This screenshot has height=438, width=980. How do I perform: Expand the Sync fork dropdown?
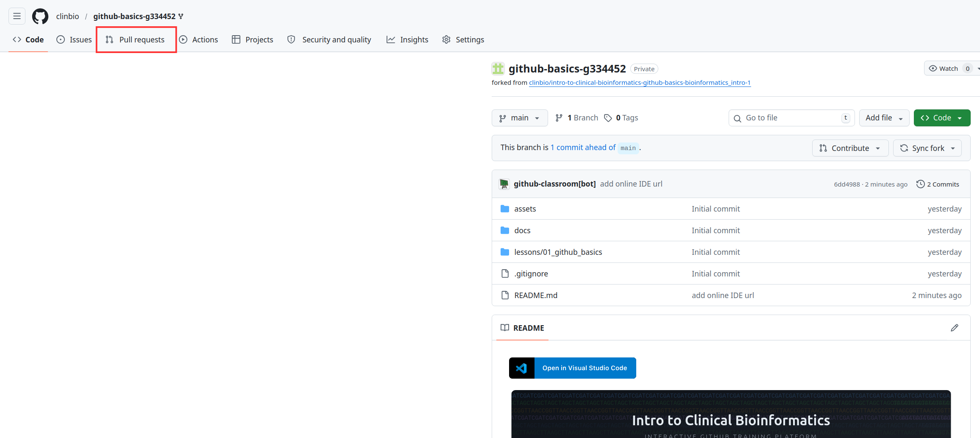pos(927,148)
